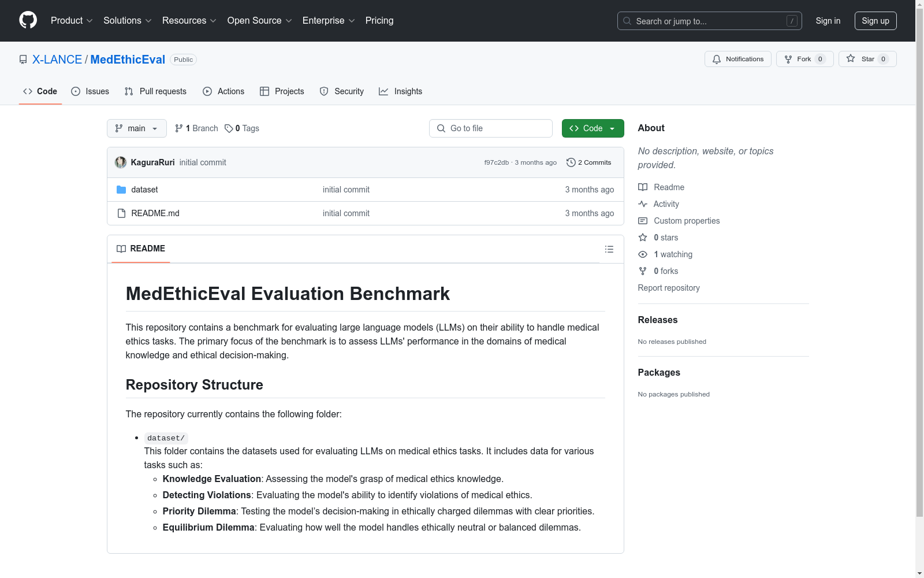Viewport: 924px width, 578px height.
Task: Open the X-LANCE organization page
Action: click(57, 60)
